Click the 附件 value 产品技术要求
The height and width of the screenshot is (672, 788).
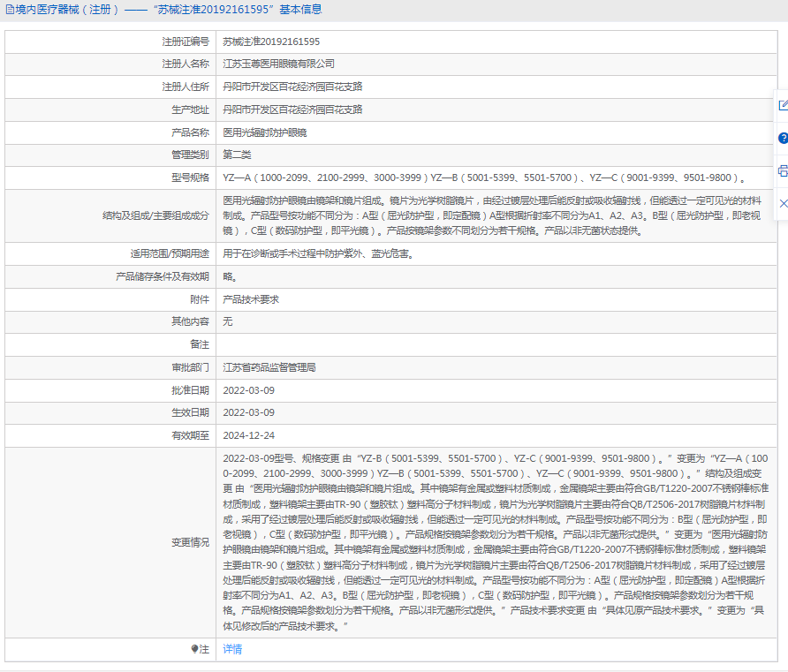(x=251, y=299)
